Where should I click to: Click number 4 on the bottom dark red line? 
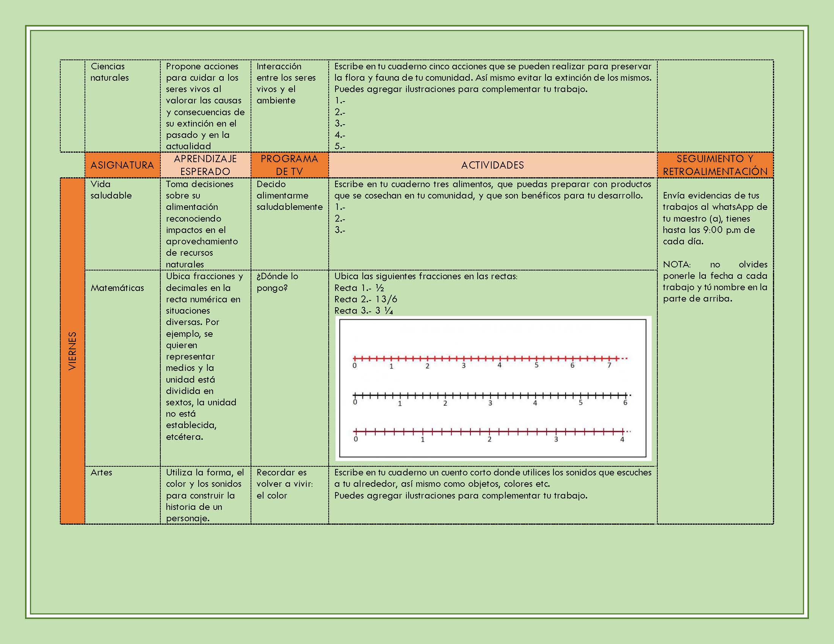(622, 439)
